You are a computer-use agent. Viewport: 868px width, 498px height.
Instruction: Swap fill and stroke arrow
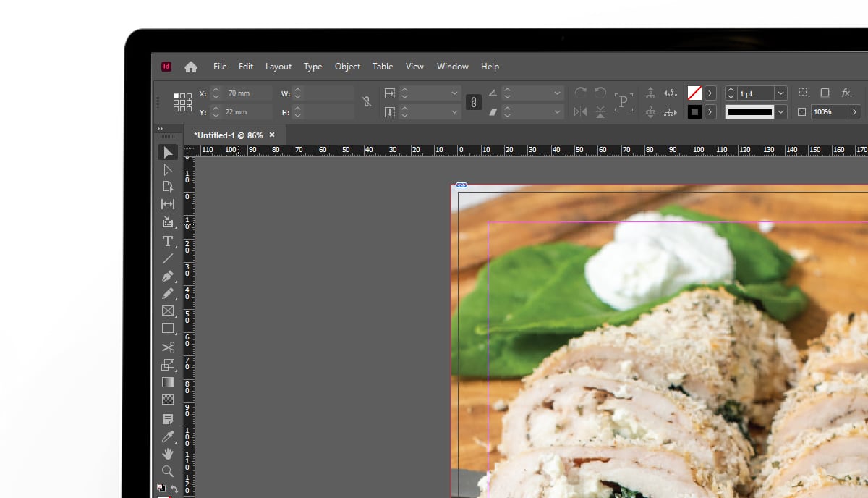point(174,489)
